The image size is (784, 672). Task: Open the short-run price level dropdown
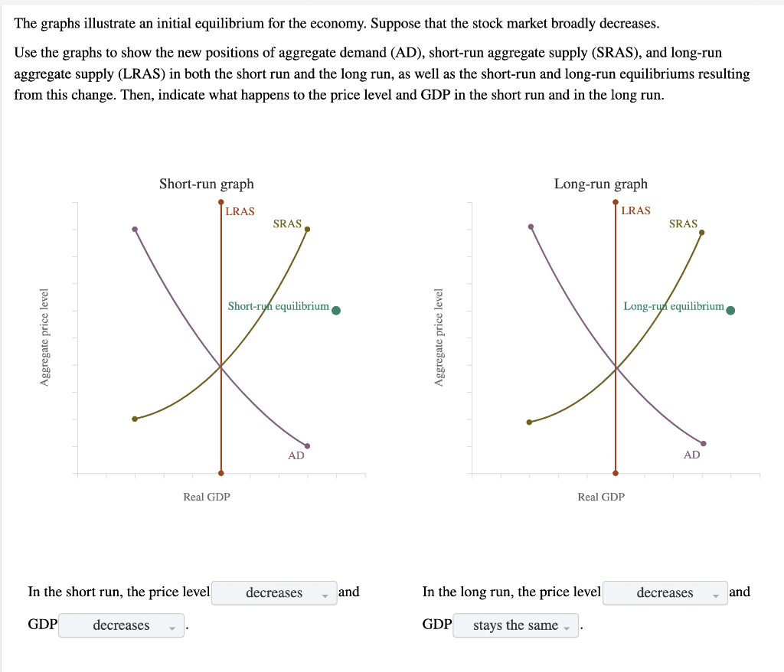(x=274, y=592)
